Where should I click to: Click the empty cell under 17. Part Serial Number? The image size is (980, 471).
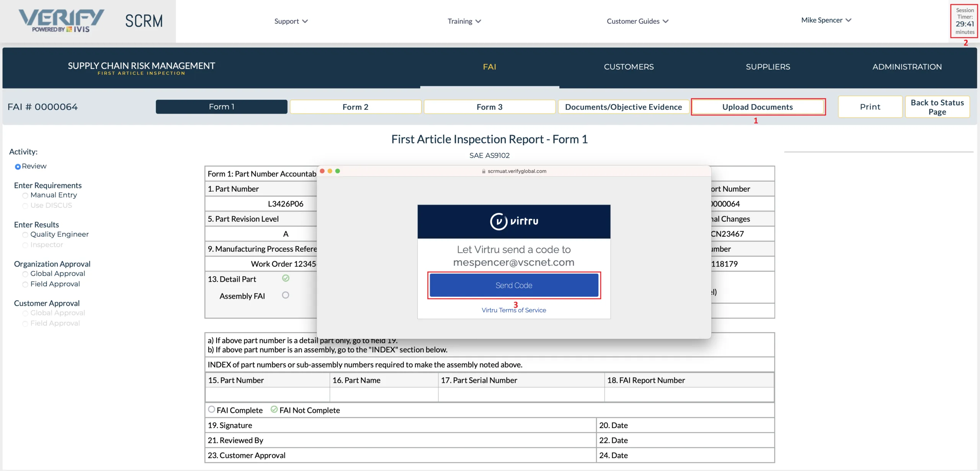(521, 394)
